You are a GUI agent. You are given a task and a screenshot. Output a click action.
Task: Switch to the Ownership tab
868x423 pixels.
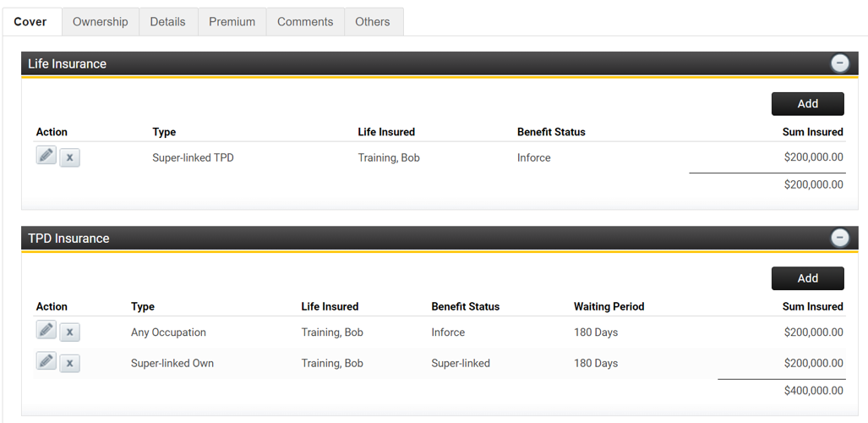pyautogui.click(x=100, y=22)
